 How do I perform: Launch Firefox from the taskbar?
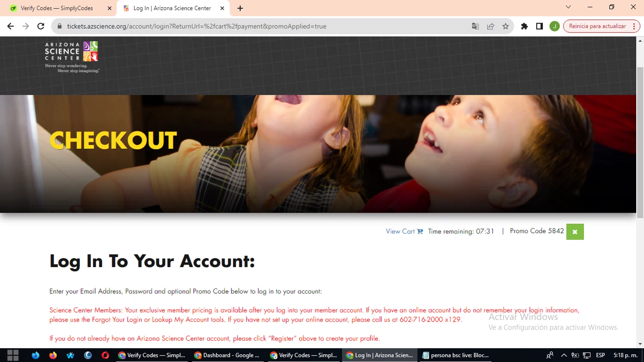[x=53, y=355]
